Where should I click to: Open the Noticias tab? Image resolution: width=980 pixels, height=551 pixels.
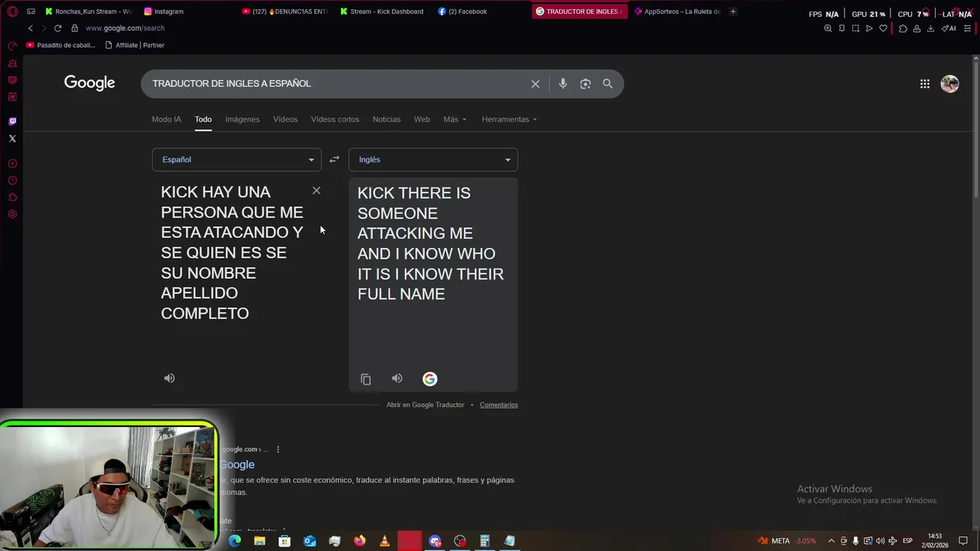(386, 119)
